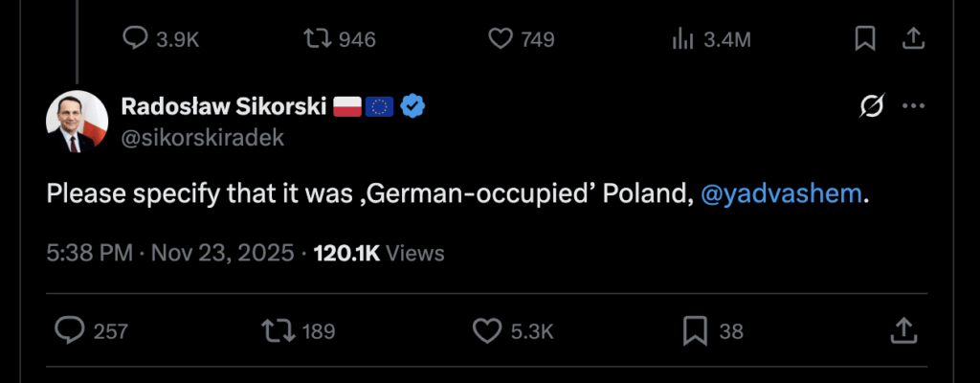
Task: Open the 5:38 PM Nov 23, 2025 timestamp
Action: tap(170, 253)
